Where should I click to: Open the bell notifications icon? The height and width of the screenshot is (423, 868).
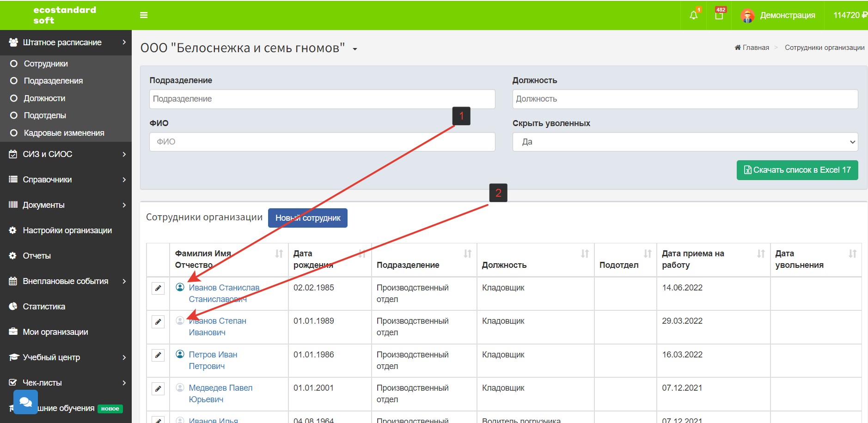(x=694, y=15)
